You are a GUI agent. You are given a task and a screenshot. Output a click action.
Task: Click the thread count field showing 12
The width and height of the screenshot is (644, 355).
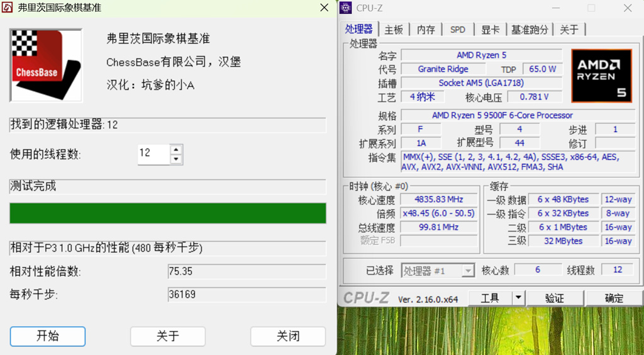(154, 154)
